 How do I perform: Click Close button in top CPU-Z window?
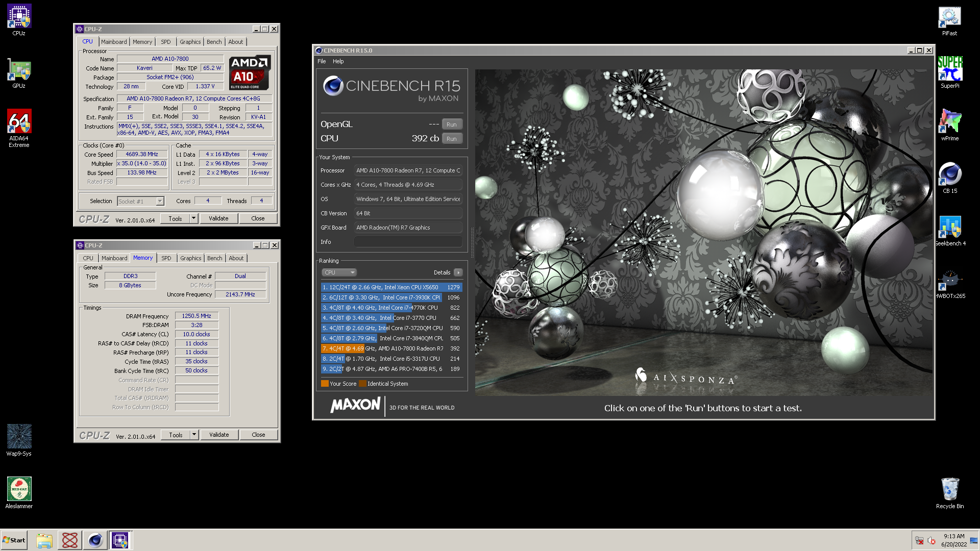[258, 218]
